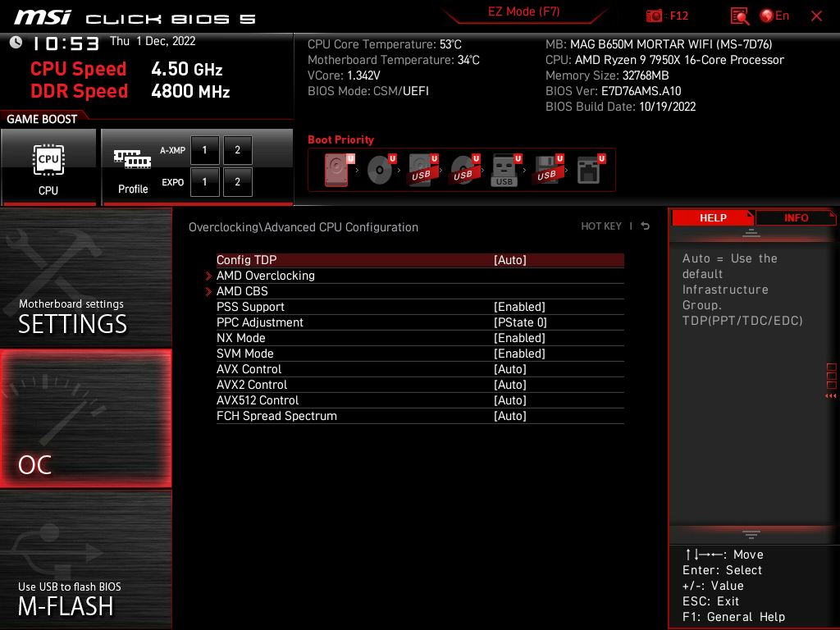
Task: Select the optical disc boot device icon
Action: [381, 170]
